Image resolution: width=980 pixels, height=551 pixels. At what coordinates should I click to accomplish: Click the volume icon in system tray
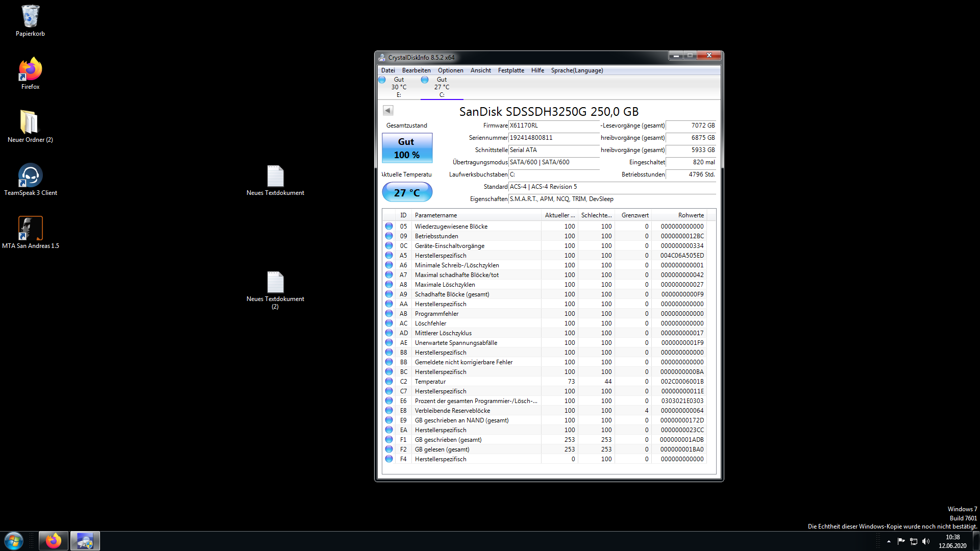click(x=926, y=541)
